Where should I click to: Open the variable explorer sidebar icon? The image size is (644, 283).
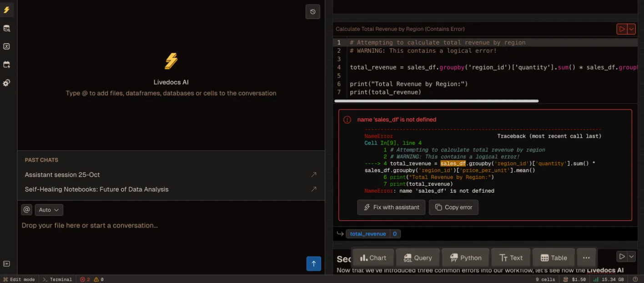[x=6, y=46]
